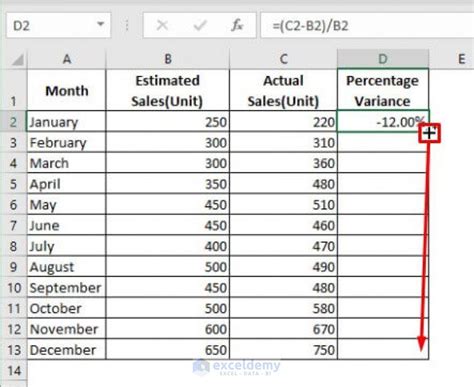Click February's actual sales 310
This screenshot has width=474, height=387.
[x=283, y=142]
